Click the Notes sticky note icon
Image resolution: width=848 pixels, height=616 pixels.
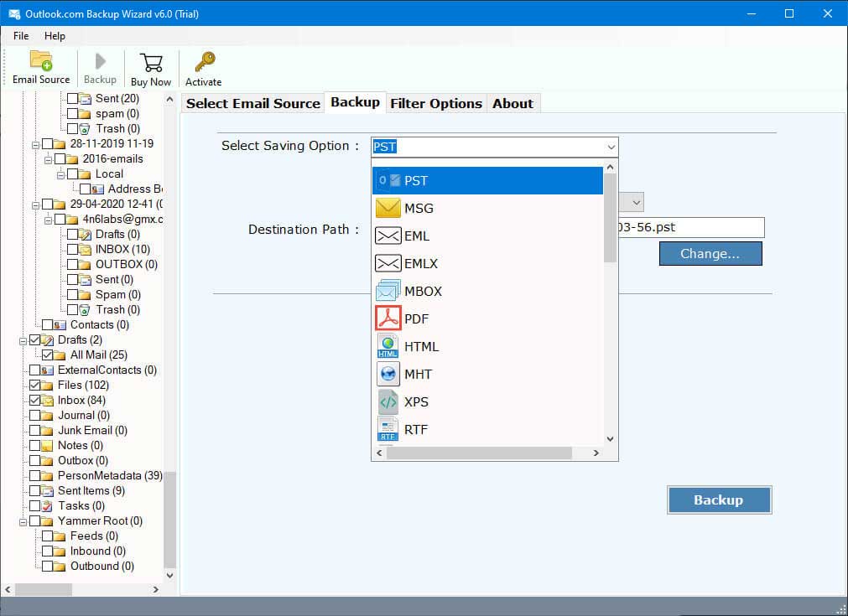click(x=48, y=445)
